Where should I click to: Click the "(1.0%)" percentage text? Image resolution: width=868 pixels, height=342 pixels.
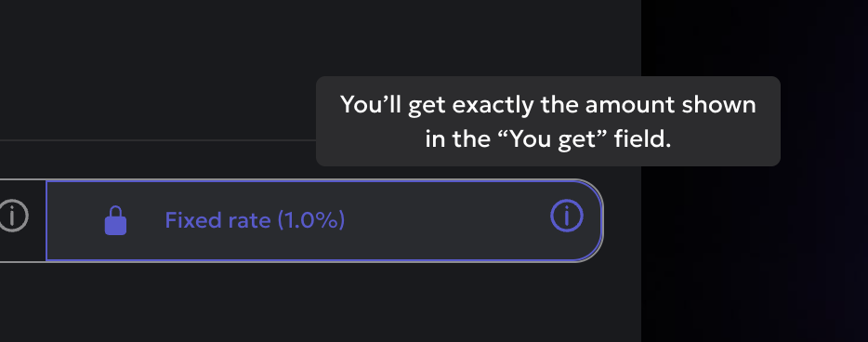(x=310, y=220)
